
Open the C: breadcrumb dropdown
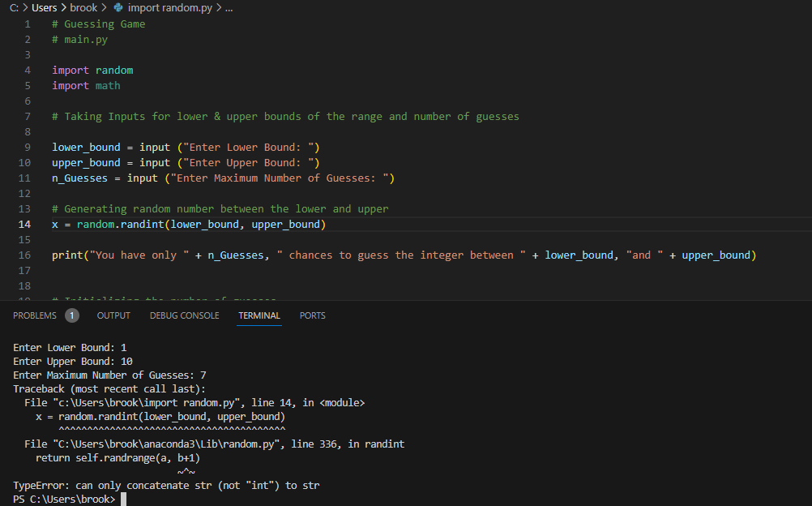pyautogui.click(x=12, y=6)
